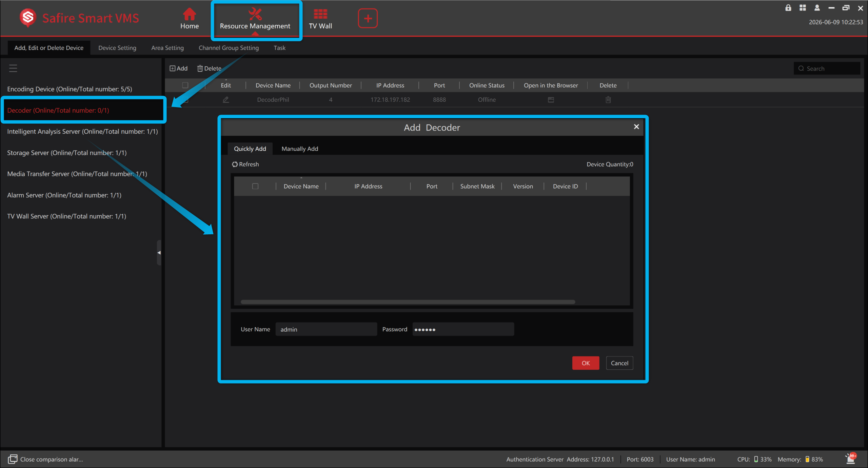Sort Add Decoder table by Subnet Mask
The height and width of the screenshot is (468, 868).
click(477, 186)
